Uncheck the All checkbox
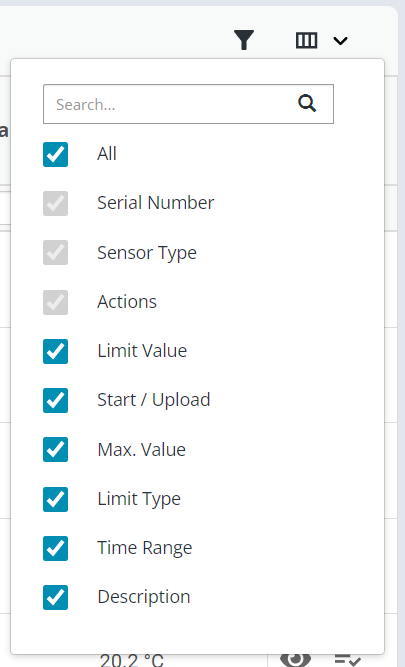Viewport: 405px width, 667px height. pyautogui.click(x=55, y=154)
